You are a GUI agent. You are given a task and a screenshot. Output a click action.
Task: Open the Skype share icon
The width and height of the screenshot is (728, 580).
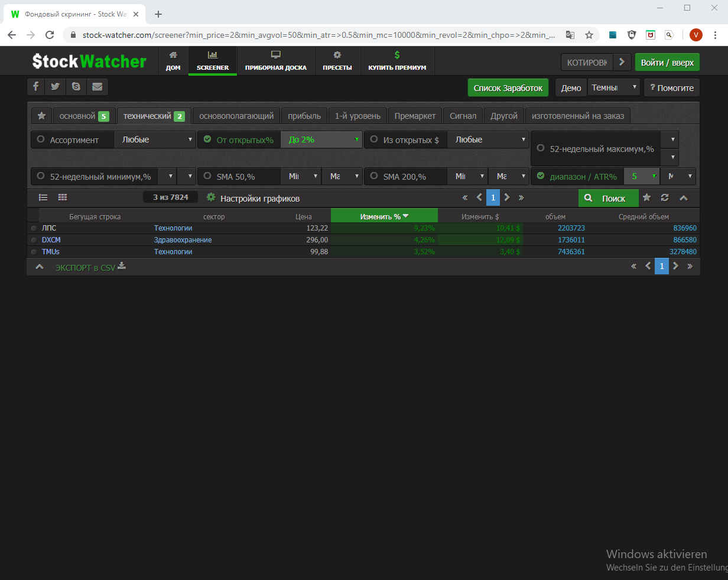[x=76, y=87]
